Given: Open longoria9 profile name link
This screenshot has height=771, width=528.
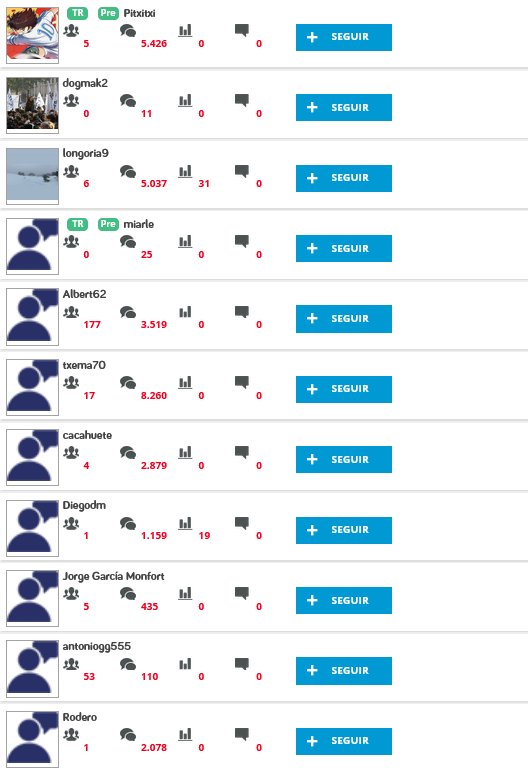Looking at the screenshot, I should (86, 153).
